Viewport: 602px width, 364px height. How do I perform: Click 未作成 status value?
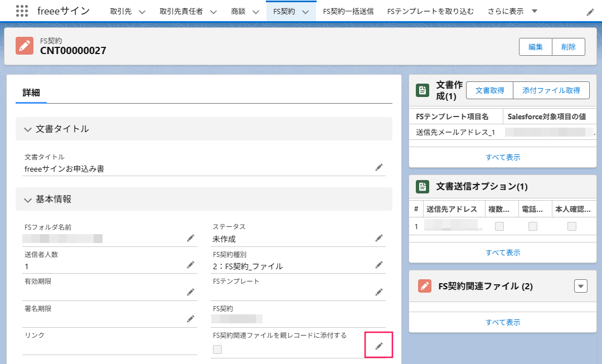[224, 239]
